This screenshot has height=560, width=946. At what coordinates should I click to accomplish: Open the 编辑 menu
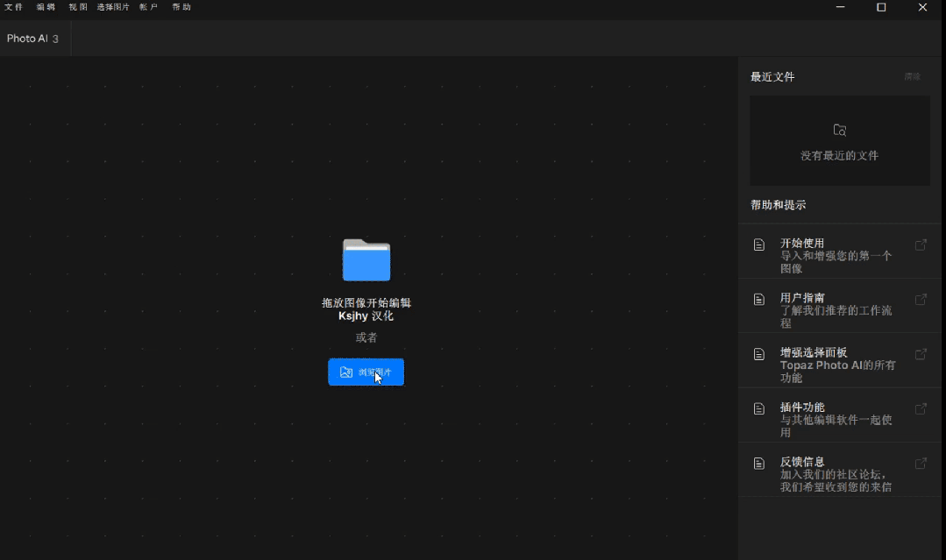(x=46, y=7)
